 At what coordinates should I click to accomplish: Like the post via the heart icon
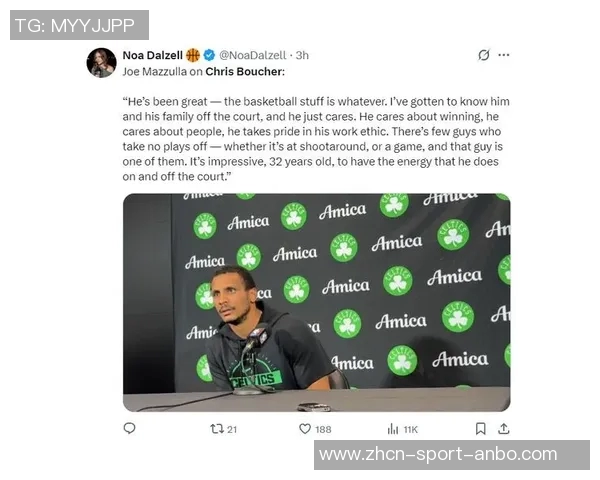305,429
